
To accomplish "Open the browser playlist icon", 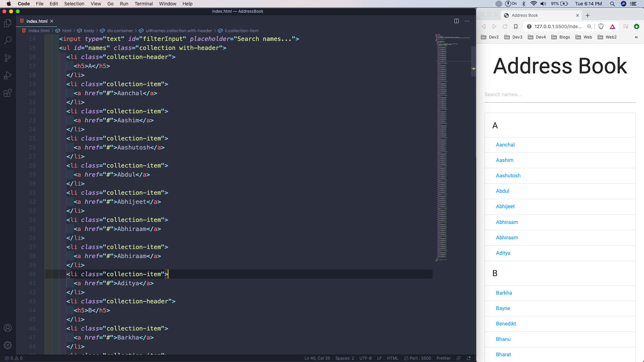I will 626,26.
